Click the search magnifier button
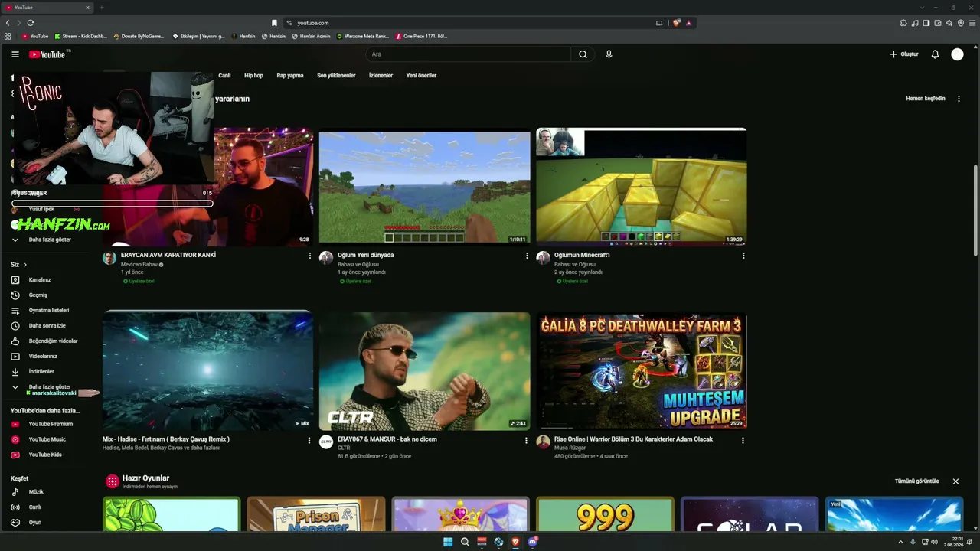The width and height of the screenshot is (980, 551). pyautogui.click(x=583, y=54)
